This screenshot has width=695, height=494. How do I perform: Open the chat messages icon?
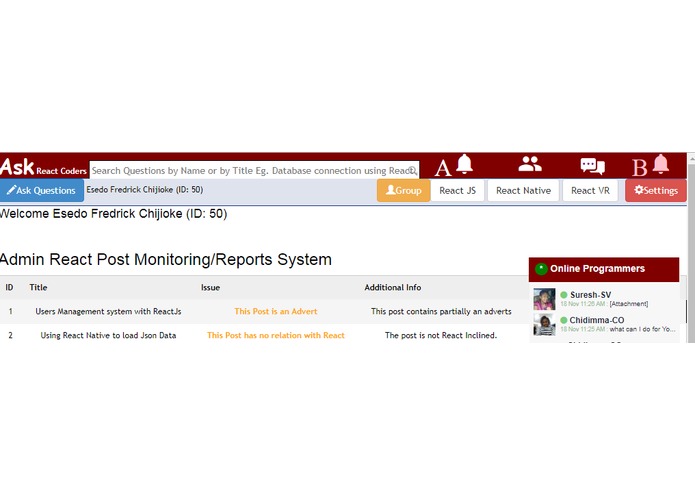click(x=593, y=166)
